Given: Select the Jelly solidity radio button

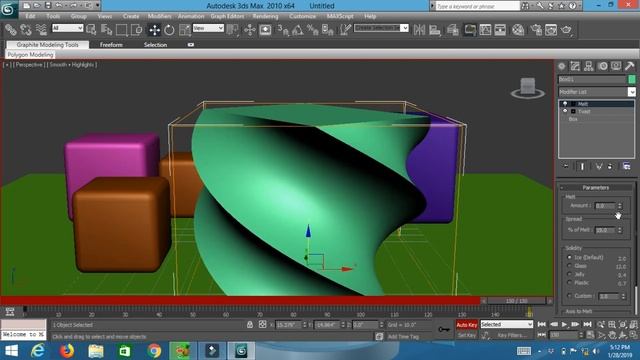Looking at the screenshot, I should pos(569,274).
